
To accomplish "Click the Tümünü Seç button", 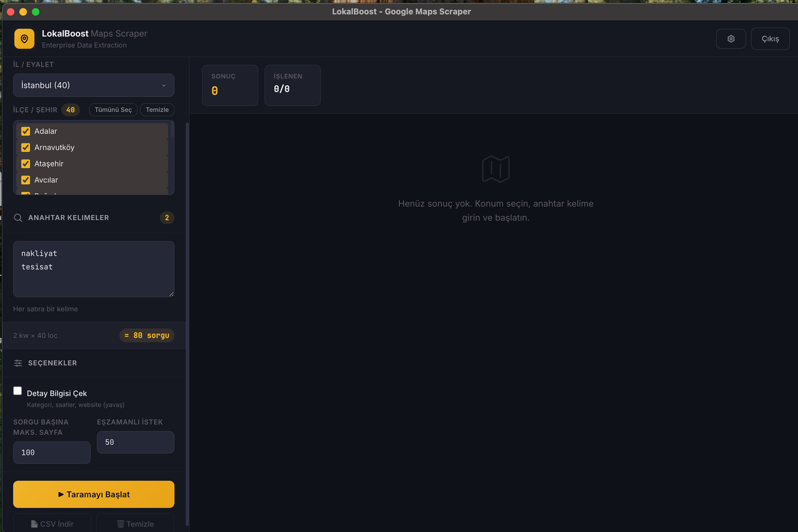I will pos(113,110).
